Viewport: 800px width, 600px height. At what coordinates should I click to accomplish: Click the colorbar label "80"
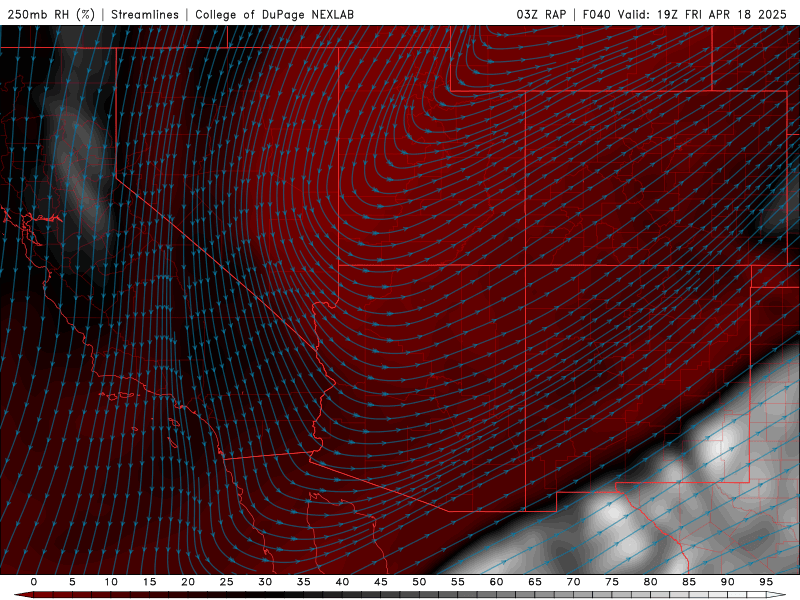[651, 582]
